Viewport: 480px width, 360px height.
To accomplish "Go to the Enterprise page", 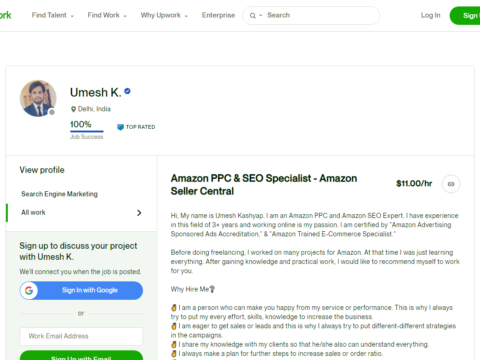I will tap(218, 15).
